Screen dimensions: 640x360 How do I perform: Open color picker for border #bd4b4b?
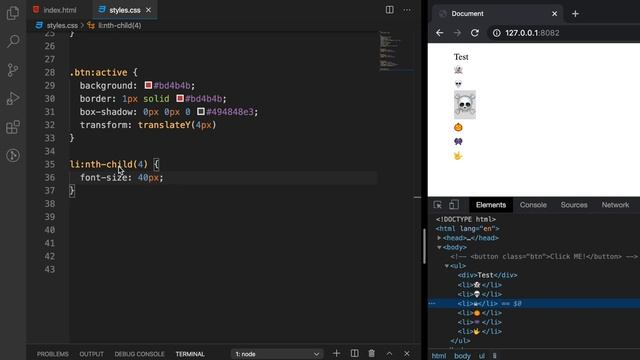pos(180,98)
